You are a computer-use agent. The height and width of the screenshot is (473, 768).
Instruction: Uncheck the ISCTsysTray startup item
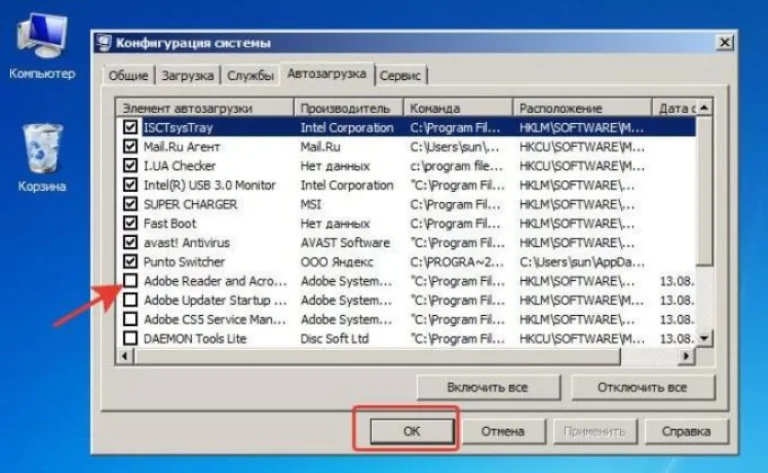pos(130,127)
